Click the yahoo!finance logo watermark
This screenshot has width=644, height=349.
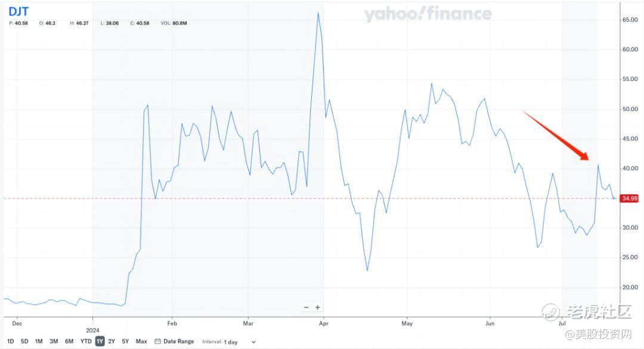point(428,14)
